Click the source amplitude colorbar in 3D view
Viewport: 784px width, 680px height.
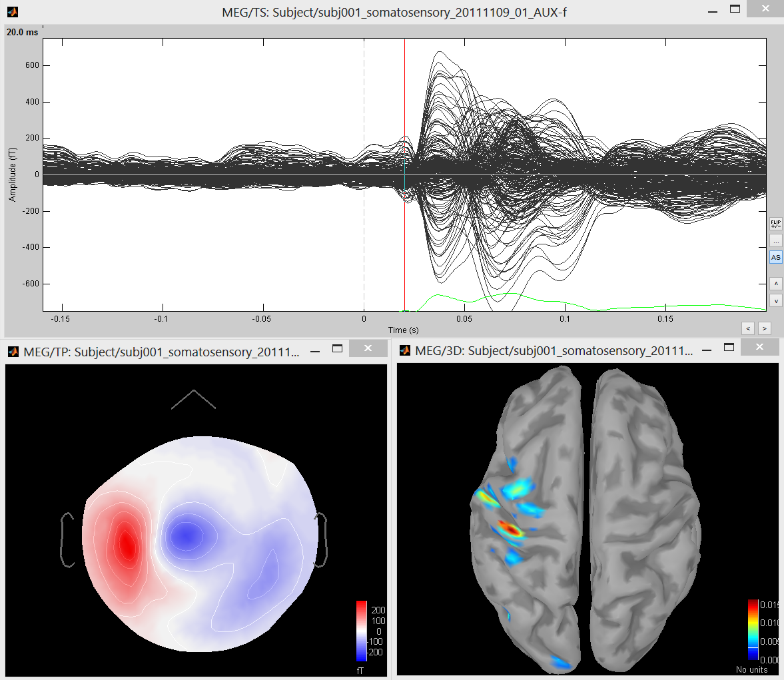[x=753, y=631]
